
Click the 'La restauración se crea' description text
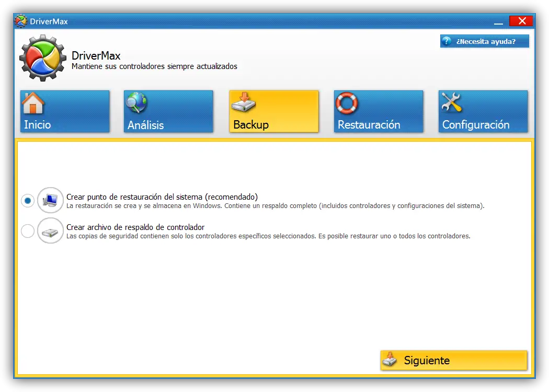275,206
